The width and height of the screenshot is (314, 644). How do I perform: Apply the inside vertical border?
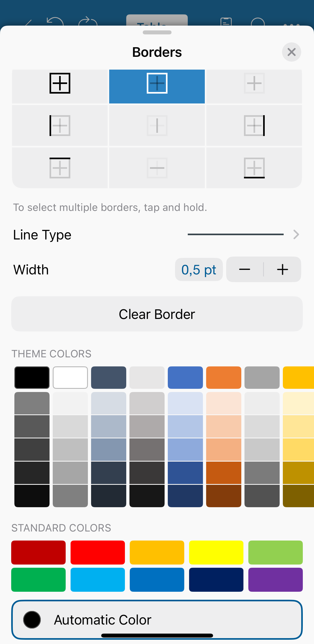[x=157, y=125]
